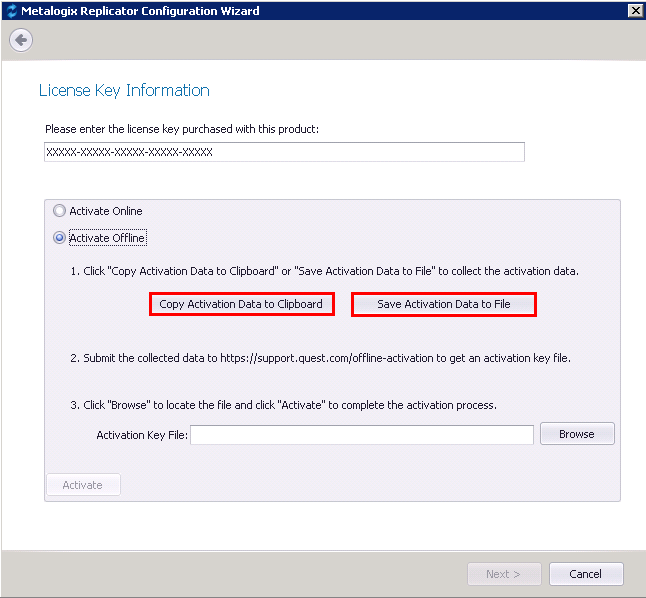646x598 pixels.
Task: Close the Configuration Wizard window
Action: 636,11
